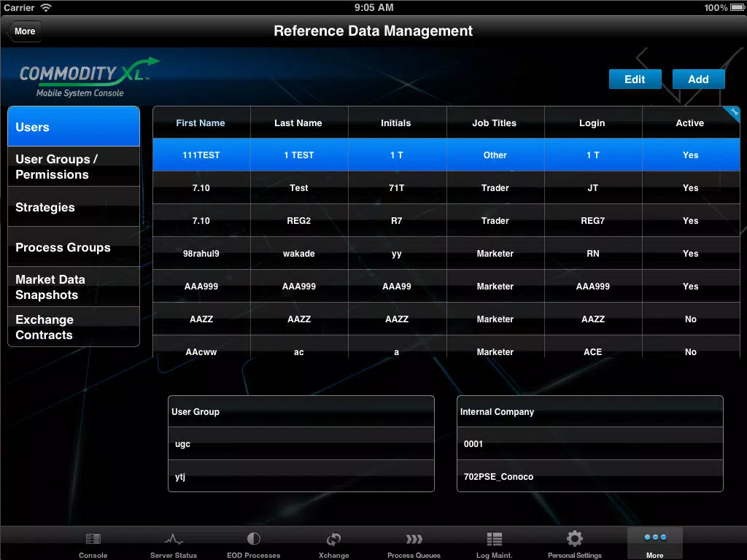The width and height of the screenshot is (747, 560).
Task: Open Market Data Snapshots in the sidebar
Action: point(74,287)
